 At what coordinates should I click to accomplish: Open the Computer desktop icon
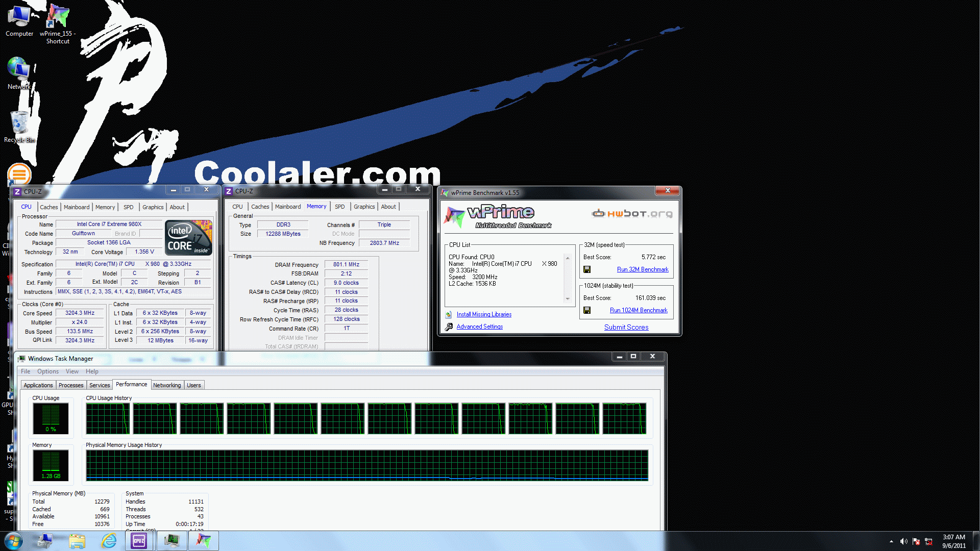coord(19,20)
